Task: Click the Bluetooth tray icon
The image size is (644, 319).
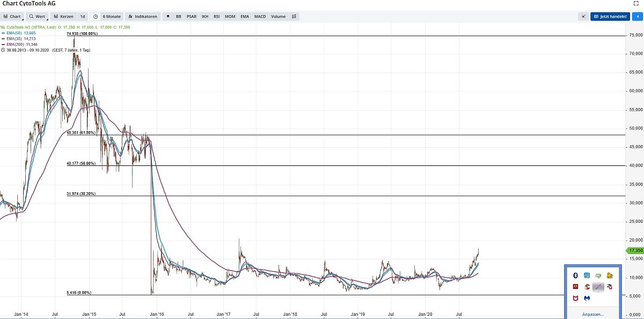Action: [575, 275]
